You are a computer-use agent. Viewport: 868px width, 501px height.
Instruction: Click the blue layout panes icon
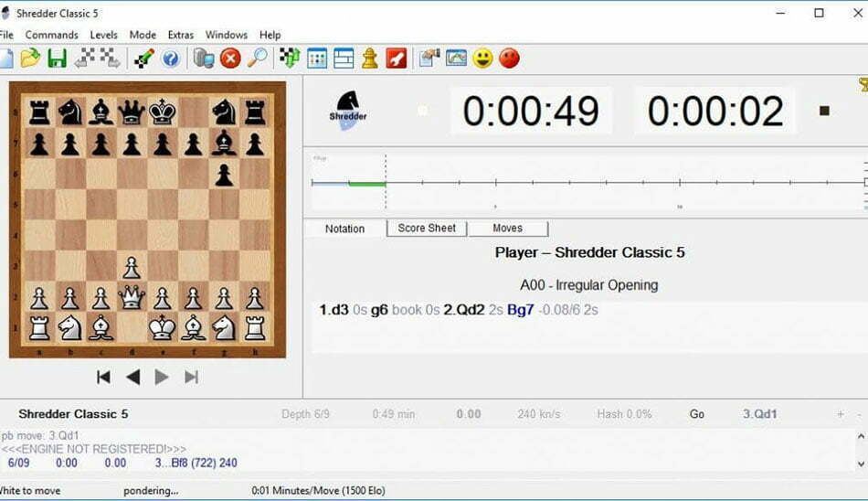tap(344, 59)
